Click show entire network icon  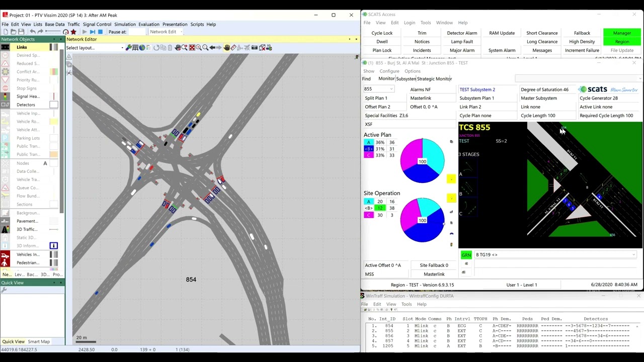click(192, 48)
